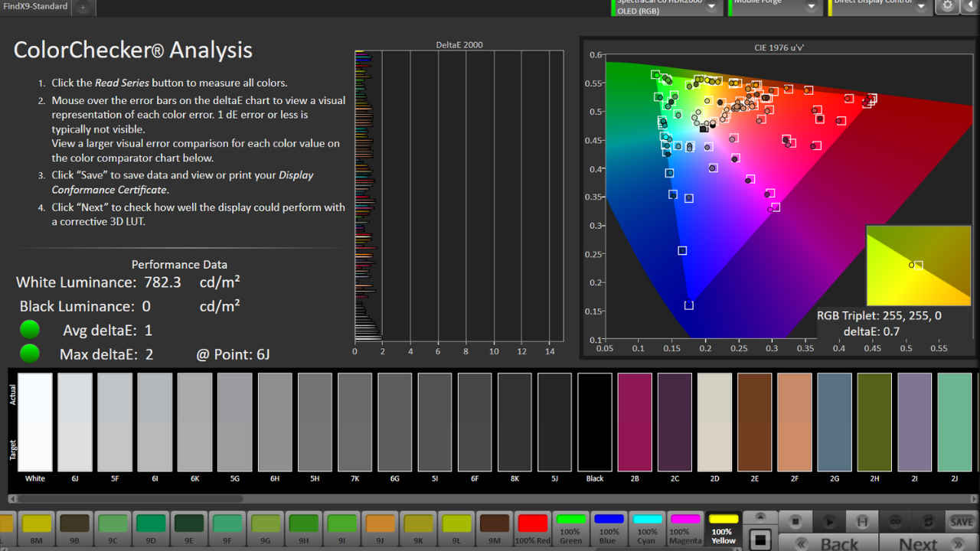Collapse the side panel arrow at top right
Screen dimensions: 980x551
click(969, 5)
